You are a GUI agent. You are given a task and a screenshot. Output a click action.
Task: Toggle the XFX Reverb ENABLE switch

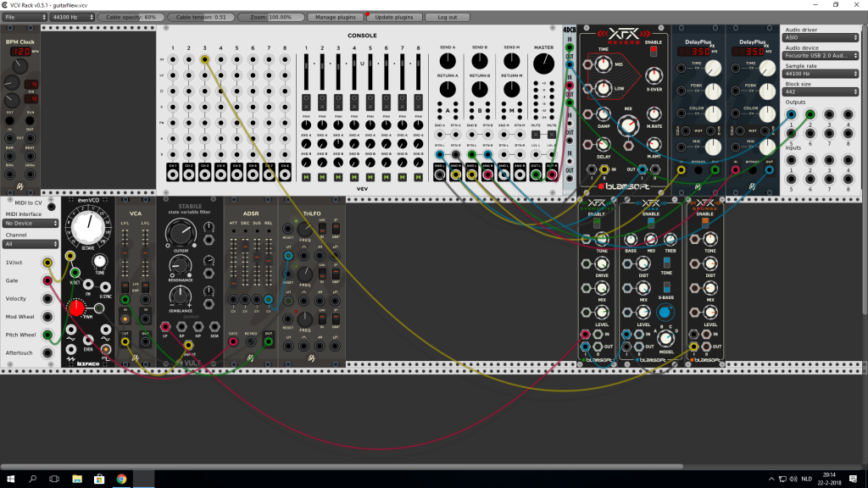point(654,52)
